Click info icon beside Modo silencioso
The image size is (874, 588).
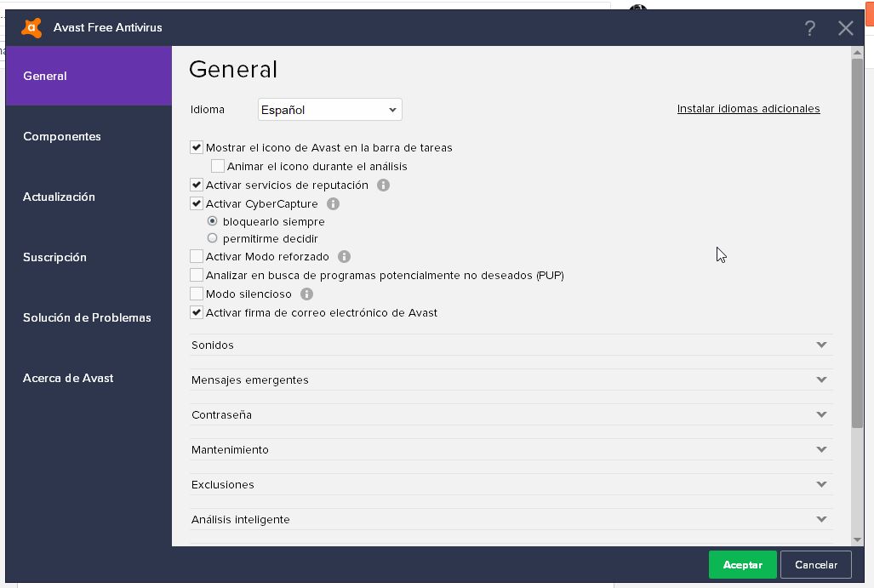306,294
